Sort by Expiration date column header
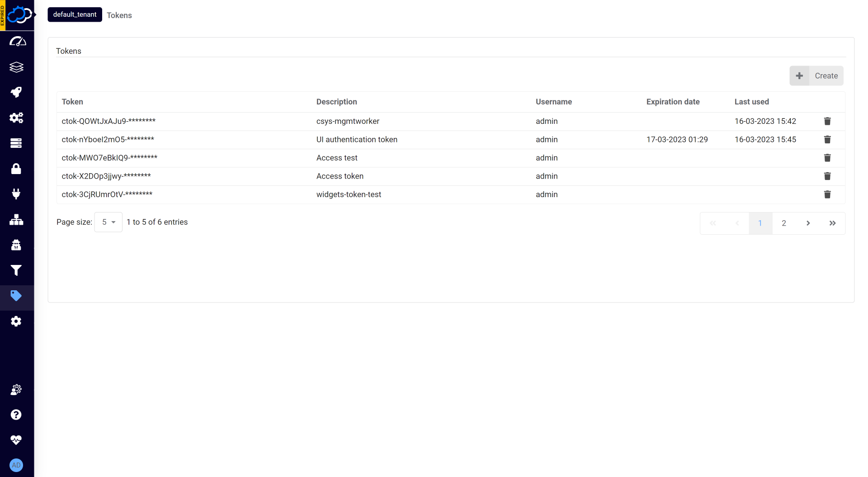This screenshot has height=477, width=868. point(673,102)
